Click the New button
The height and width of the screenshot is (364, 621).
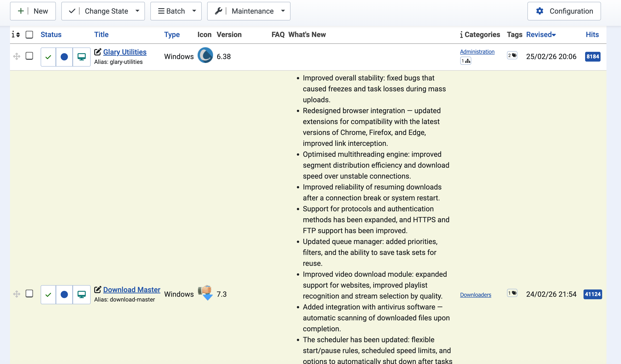click(33, 11)
